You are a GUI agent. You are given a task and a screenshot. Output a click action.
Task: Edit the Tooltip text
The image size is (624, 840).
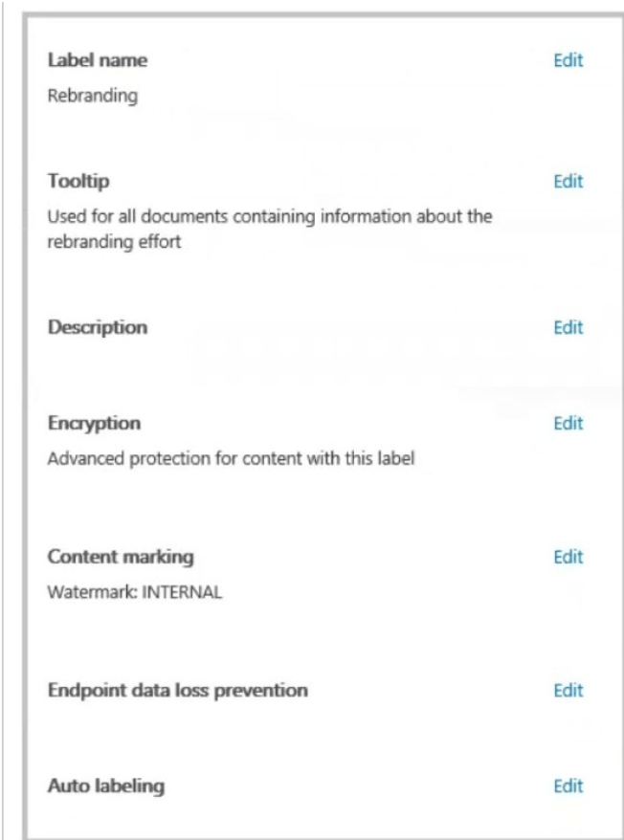coord(568,181)
